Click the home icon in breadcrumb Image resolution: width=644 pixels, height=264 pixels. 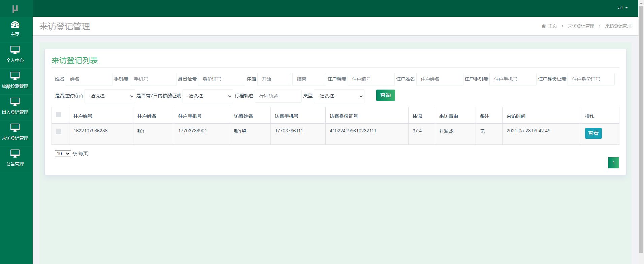coord(544,26)
